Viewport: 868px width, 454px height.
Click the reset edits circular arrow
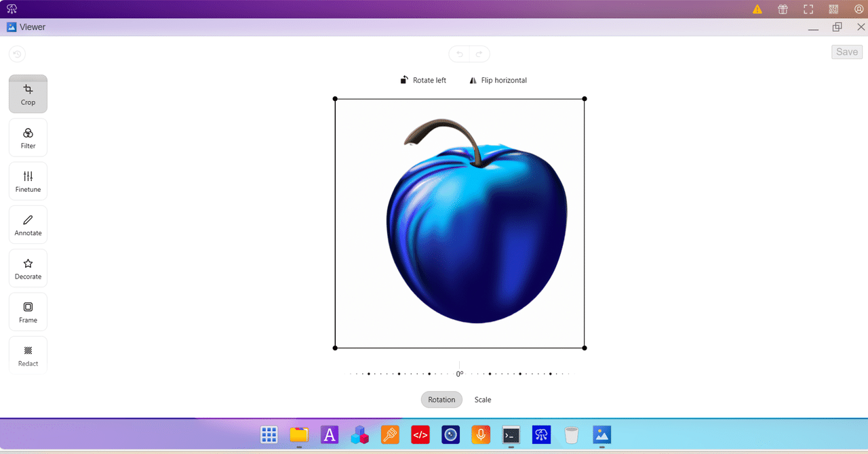point(16,54)
